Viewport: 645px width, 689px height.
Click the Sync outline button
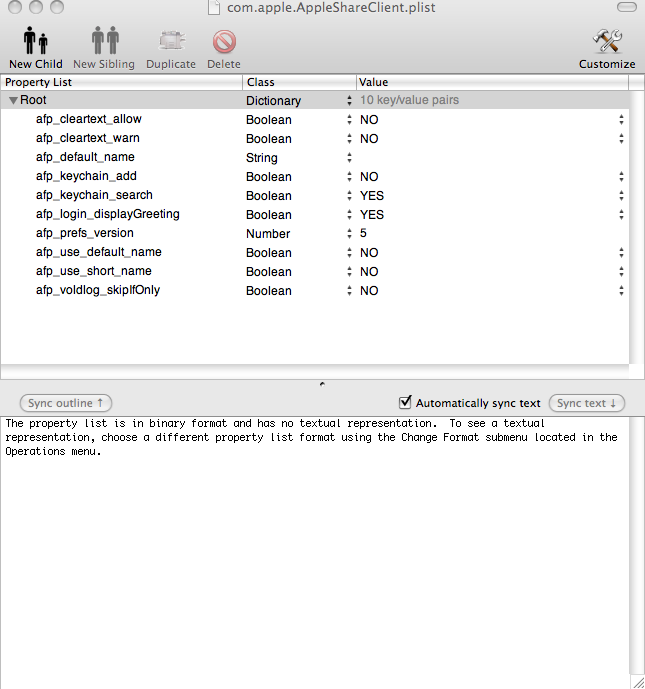pos(66,403)
